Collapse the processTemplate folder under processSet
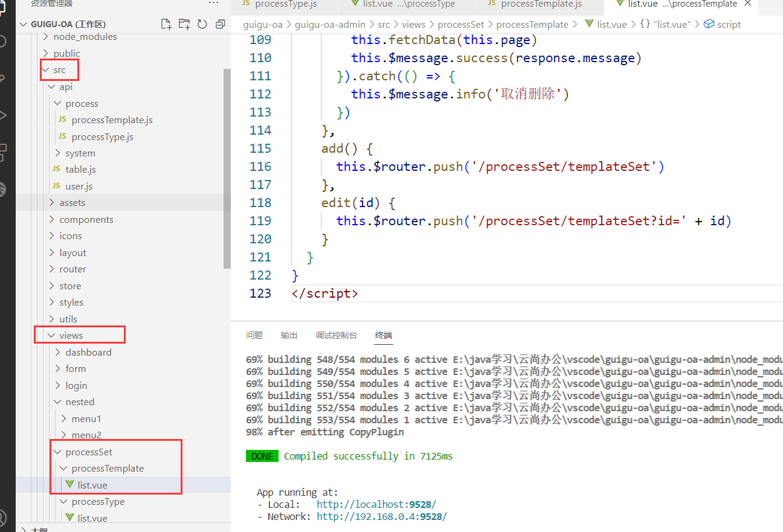The image size is (783, 532). (64, 468)
